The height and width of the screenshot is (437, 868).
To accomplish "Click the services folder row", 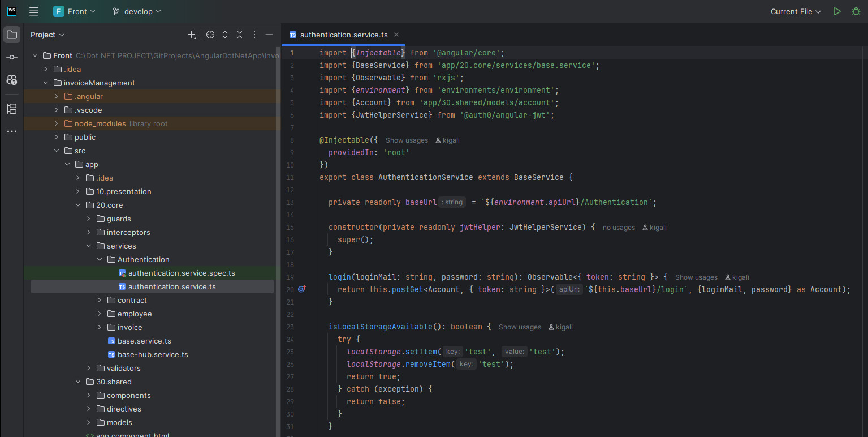I will click(x=152, y=246).
